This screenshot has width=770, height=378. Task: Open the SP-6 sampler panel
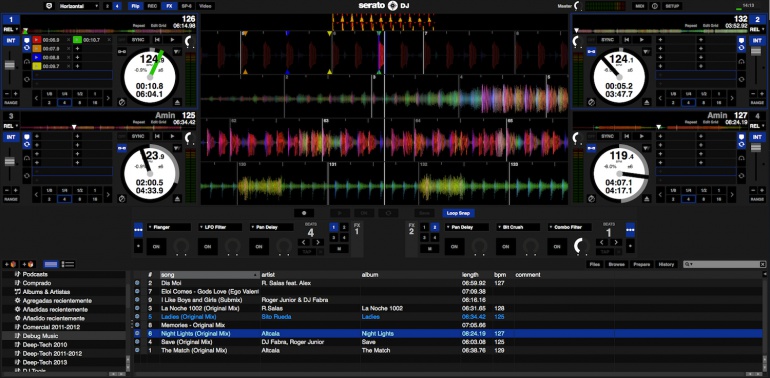coord(186,6)
